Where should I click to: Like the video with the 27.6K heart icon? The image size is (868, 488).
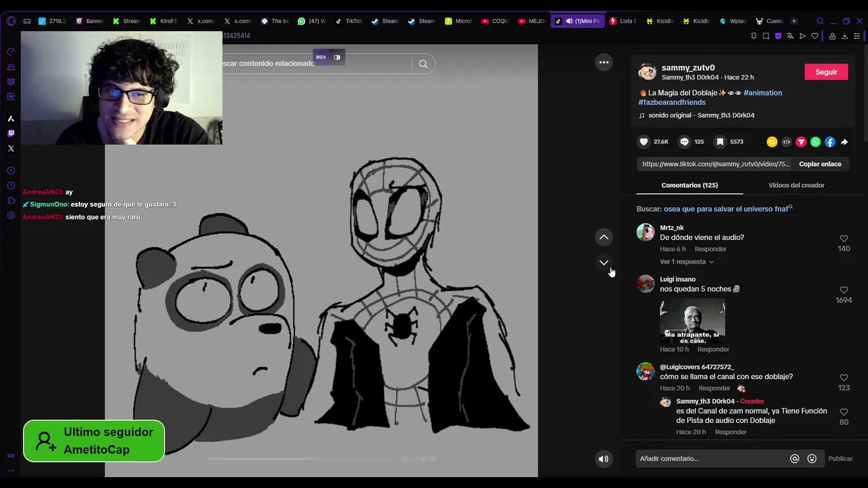coord(644,142)
